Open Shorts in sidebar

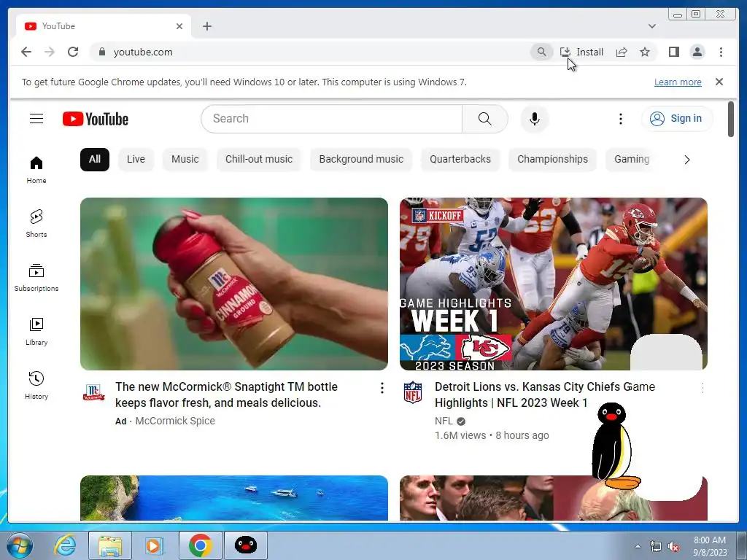coord(36,223)
